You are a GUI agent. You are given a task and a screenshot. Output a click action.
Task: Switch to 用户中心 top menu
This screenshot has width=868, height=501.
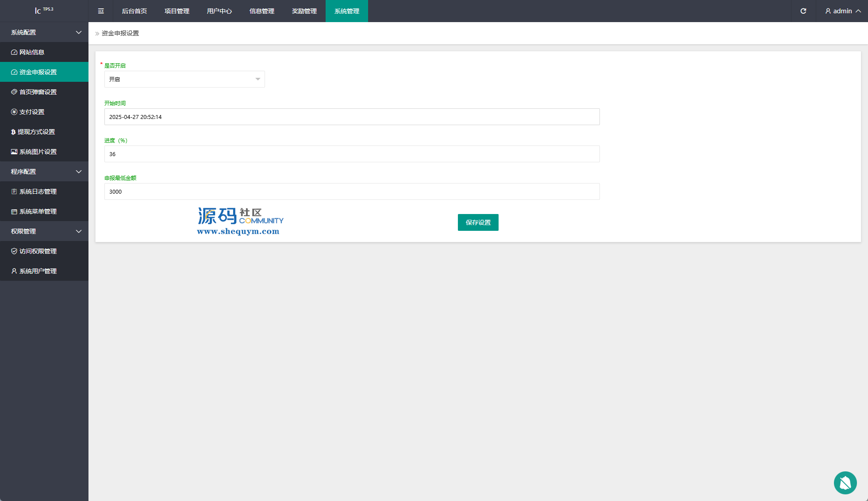(219, 11)
